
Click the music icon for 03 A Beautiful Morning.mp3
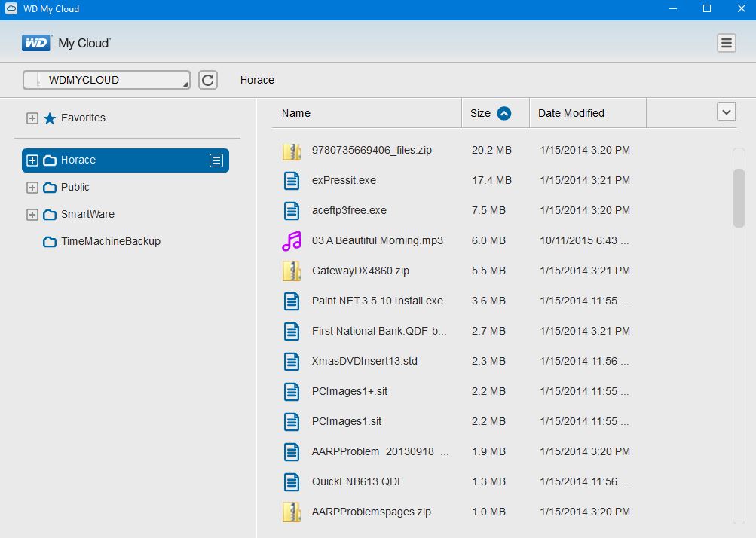click(292, 241)
